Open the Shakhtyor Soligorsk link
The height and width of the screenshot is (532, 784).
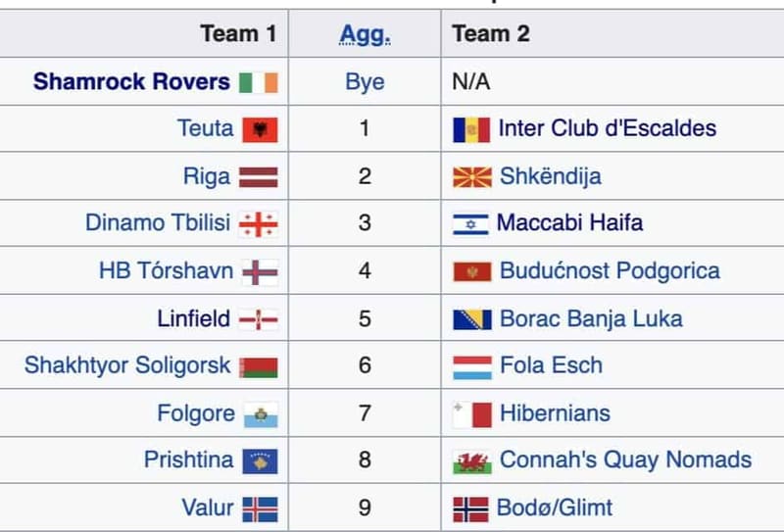pyautogui.click(x=127, y=365)
